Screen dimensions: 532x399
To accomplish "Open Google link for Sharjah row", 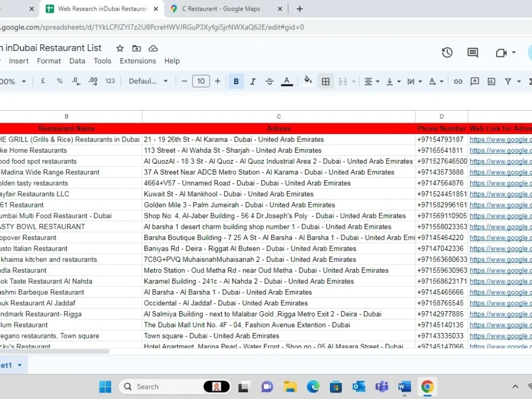I will (501, 151).
